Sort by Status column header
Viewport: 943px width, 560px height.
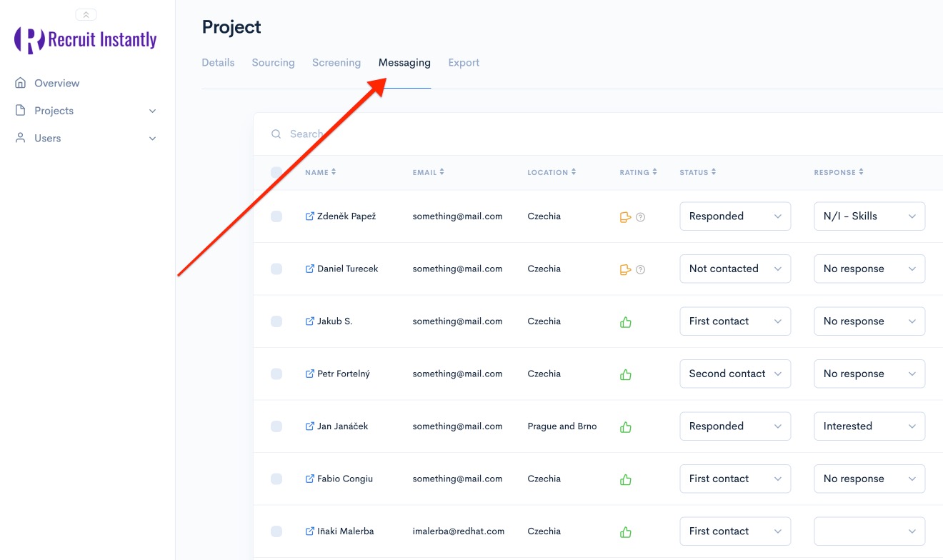[x=697, y=172]
